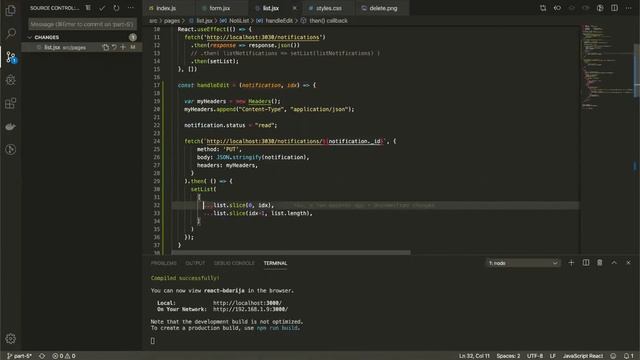
Task: Open editor more actions ellipsis
Action: pyautogui.click(x=629, y=8)
